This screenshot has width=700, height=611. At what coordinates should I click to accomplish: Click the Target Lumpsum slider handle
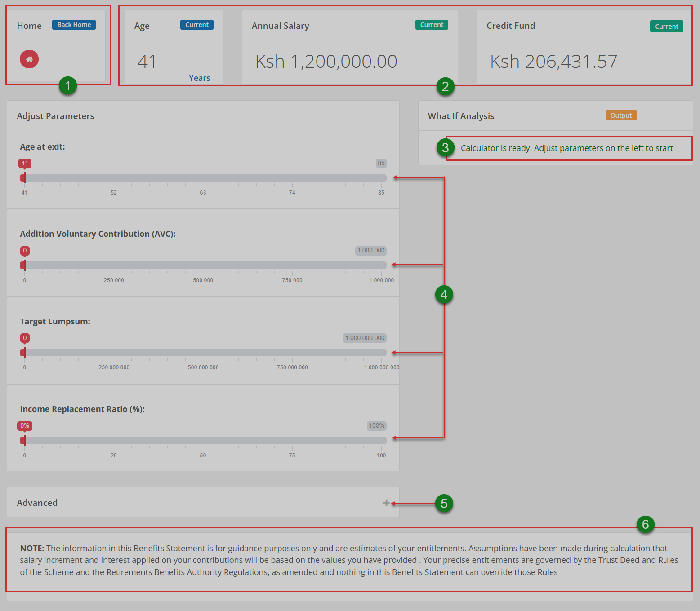click(x=24, y=353)
